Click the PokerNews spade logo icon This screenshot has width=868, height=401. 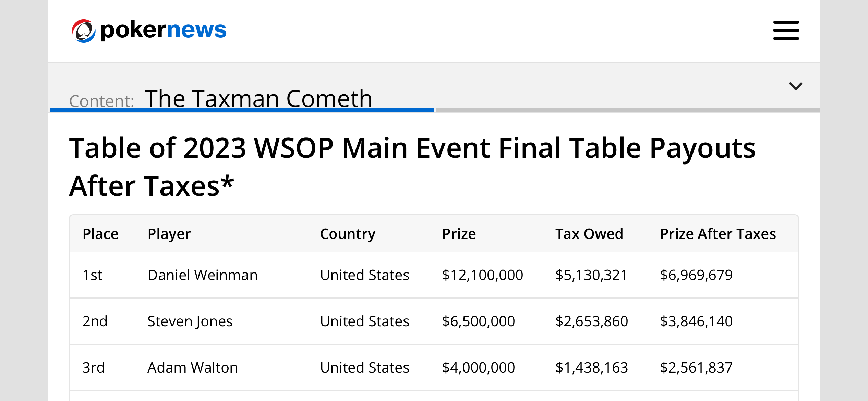coord(83,31)
